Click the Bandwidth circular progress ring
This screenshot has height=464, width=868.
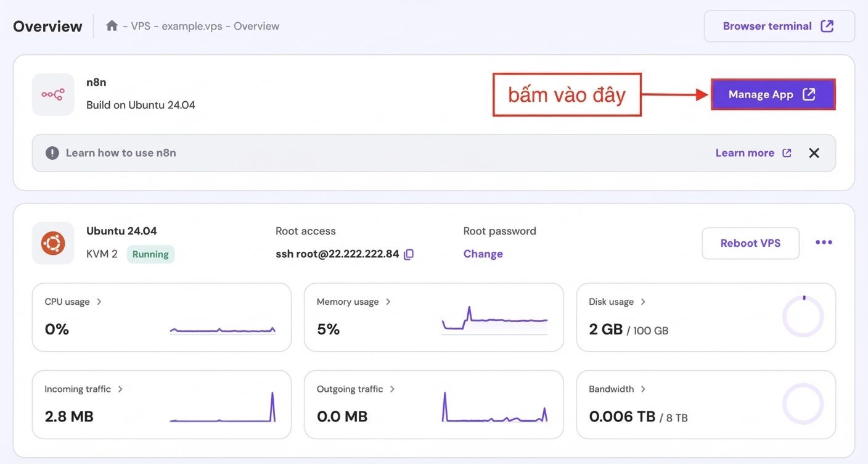[x=803, y=404]
